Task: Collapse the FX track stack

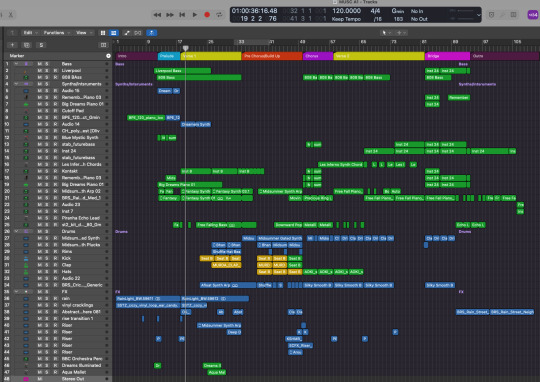Action: point(16,292)
